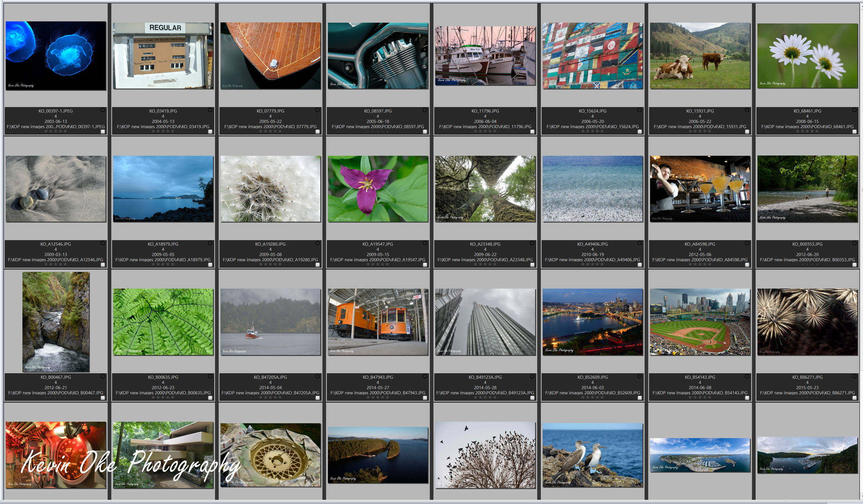Tag KO_07779.JPG with its checkbox

(x=317, y=132)
